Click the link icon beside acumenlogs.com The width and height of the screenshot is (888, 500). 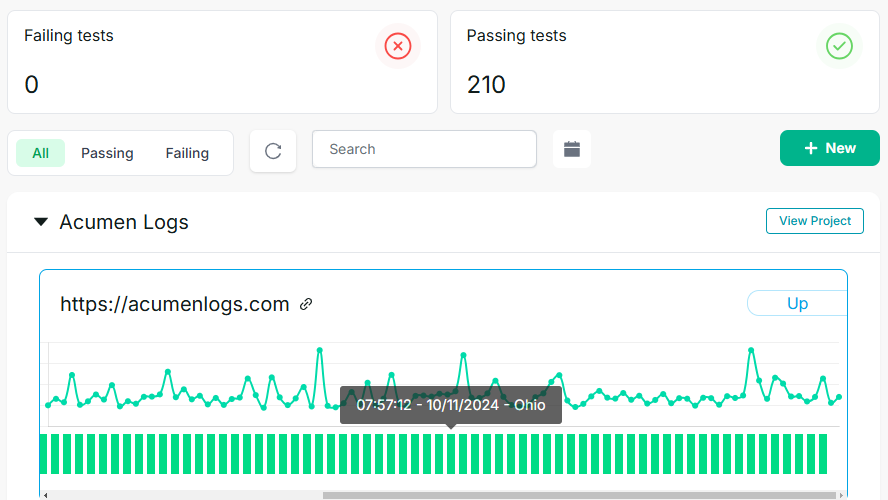coord(306,304)
